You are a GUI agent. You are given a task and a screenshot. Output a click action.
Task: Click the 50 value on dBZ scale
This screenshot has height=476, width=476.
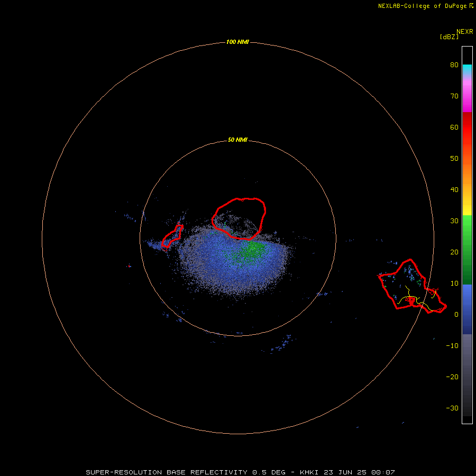click(x=454, y=159)
